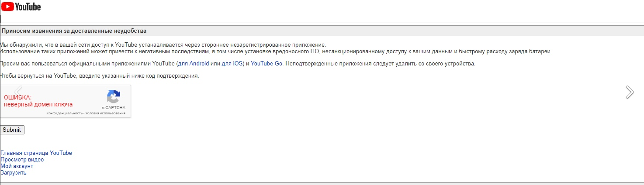Click the paragraph starting "Чтобы вернуться на YouTube"
The height and width of the screenshot is (185, 644).
click(100, 76)
